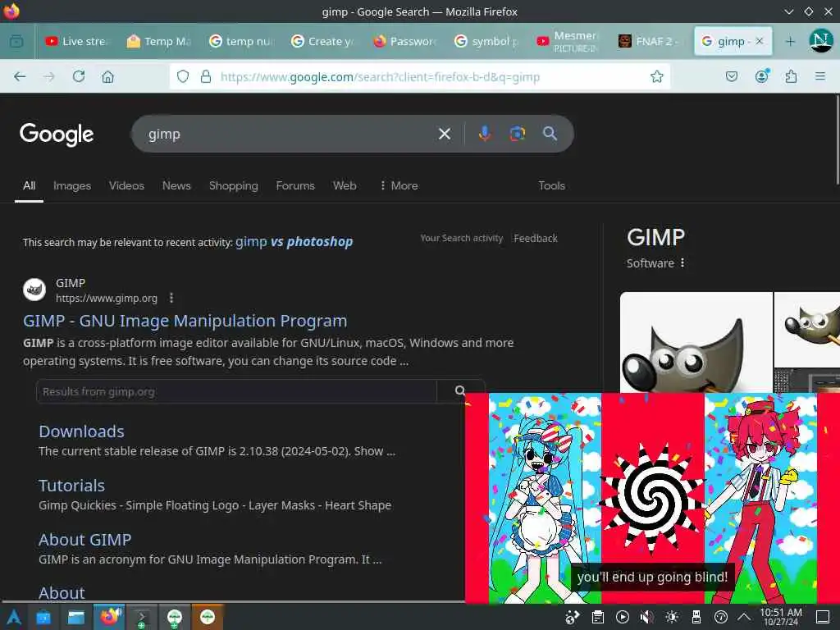Open the three-dot menu next to Software label
This screenshot has width=840, height=630.
click(x=682, y=263)
